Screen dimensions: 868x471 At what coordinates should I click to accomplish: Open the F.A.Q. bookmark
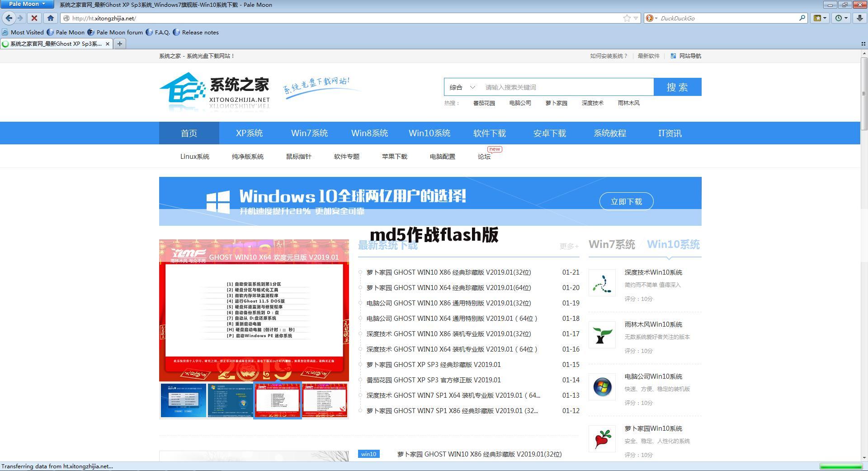click(x=158, y=32)
